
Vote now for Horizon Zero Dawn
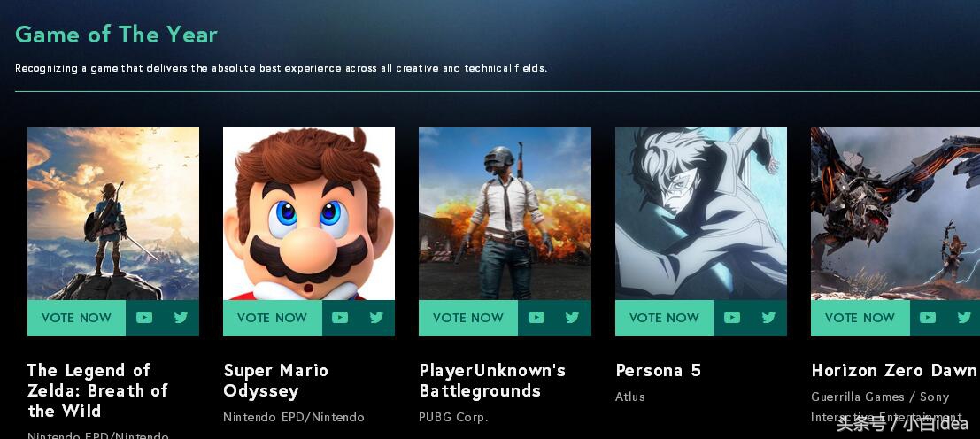tap(860, 318)
